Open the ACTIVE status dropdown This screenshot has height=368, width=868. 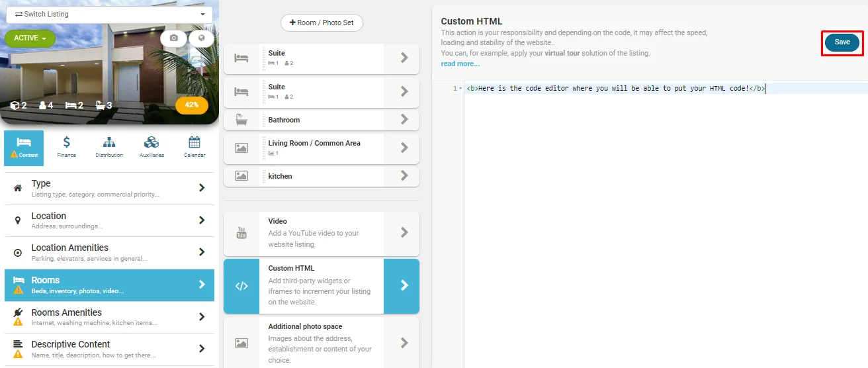point(30,38)
